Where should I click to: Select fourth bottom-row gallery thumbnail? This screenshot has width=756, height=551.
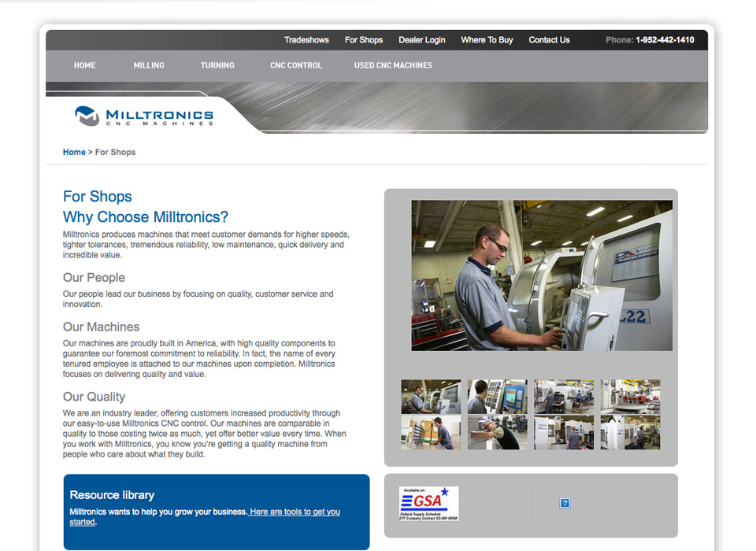pos(631,432)
